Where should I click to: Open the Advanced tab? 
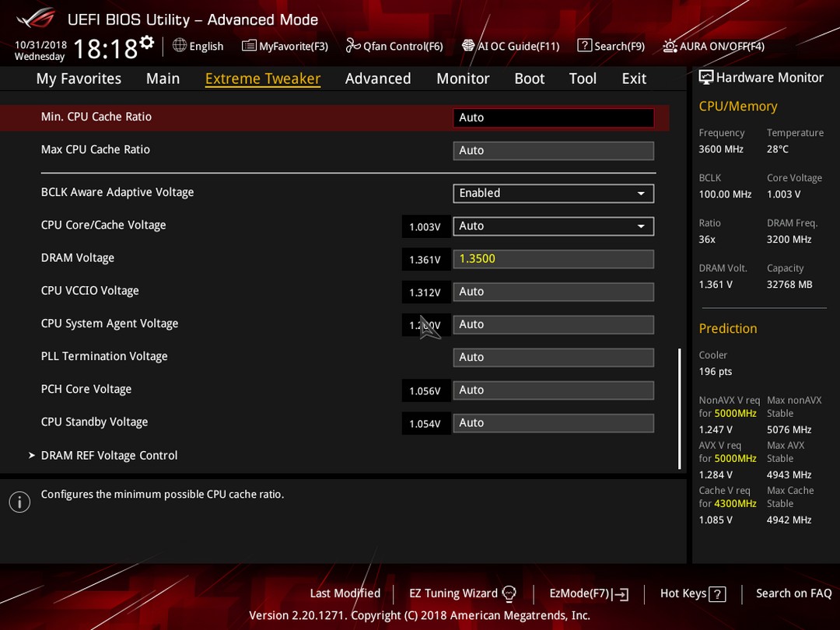378,79
